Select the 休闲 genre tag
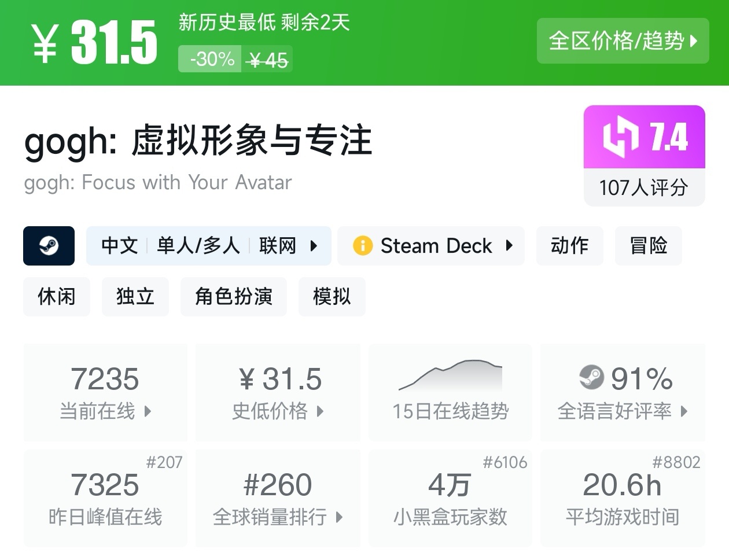The image size is (729, 560). pyautogui.click(x=57, y=297)
